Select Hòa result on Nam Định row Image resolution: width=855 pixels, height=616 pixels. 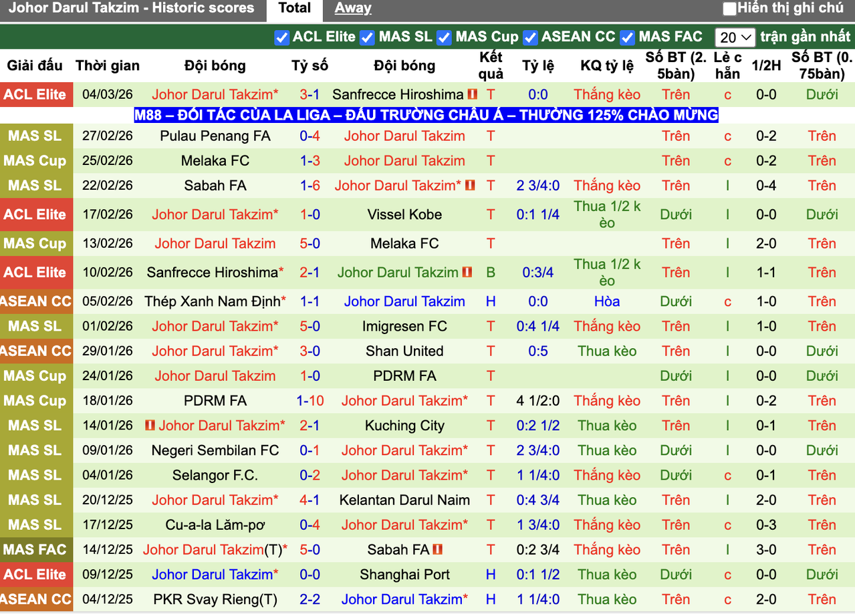pos(607,301)
